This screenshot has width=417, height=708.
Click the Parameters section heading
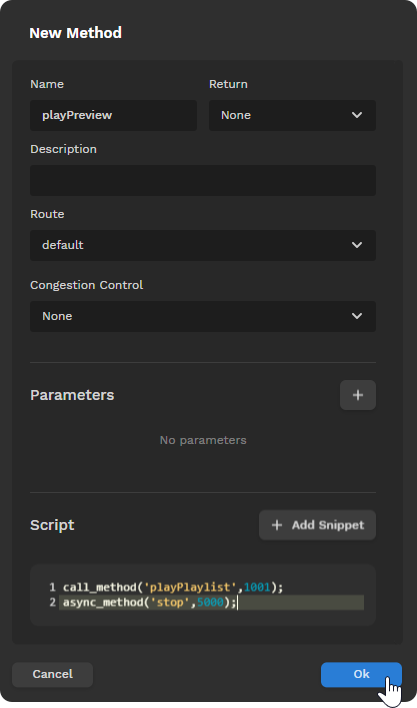(72, 395)
